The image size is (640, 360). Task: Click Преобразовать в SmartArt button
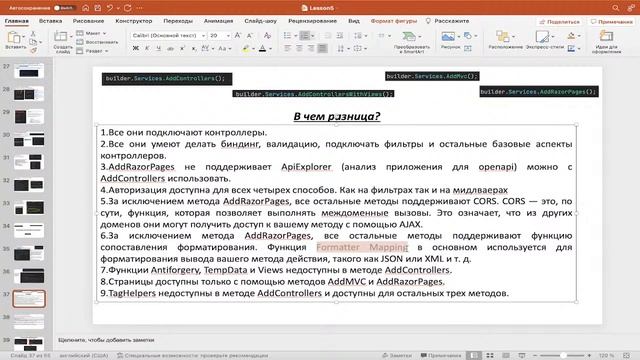click(x=412, y=42)
